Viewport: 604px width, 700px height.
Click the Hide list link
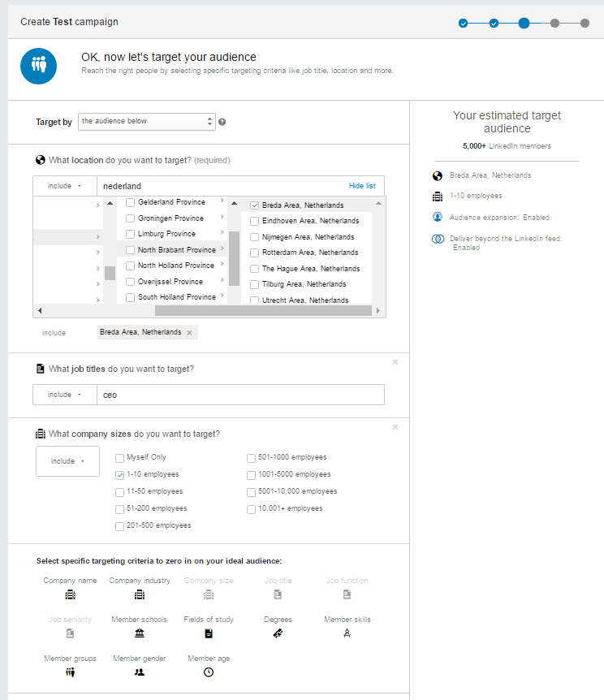point(362,186)
